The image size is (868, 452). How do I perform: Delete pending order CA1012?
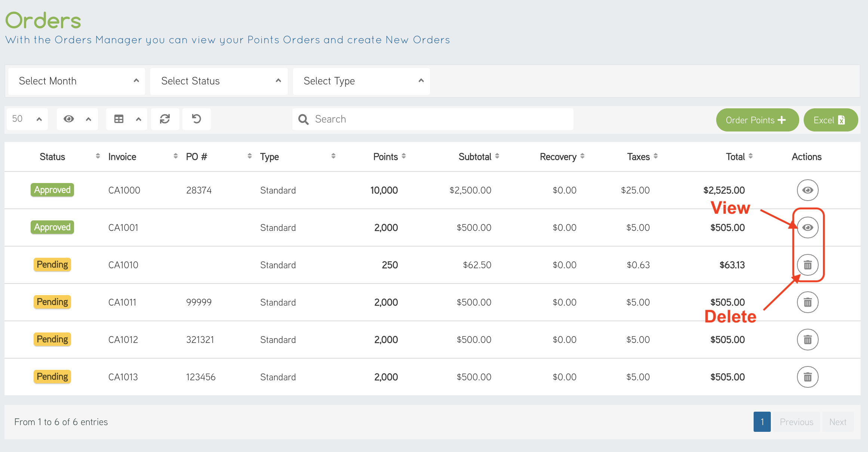tap(807, 340)
